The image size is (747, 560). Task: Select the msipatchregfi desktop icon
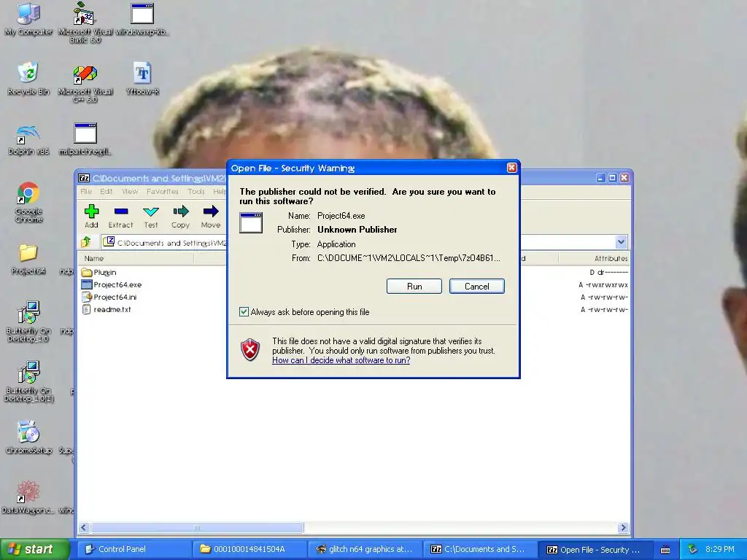coord(85,139)
